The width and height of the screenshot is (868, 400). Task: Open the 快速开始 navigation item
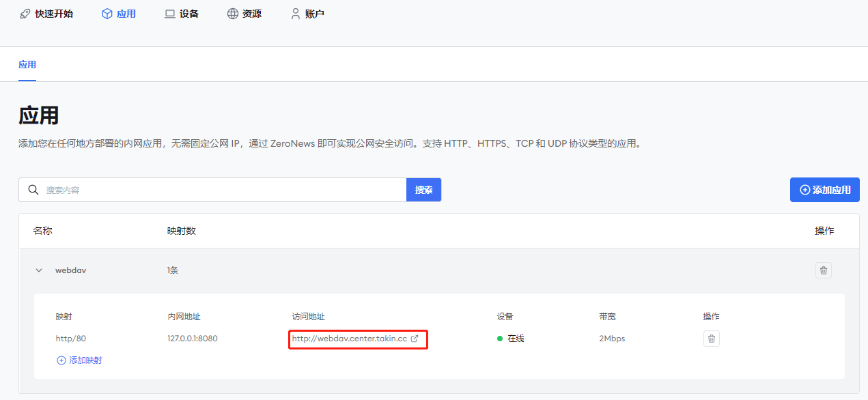click(46, 14)
